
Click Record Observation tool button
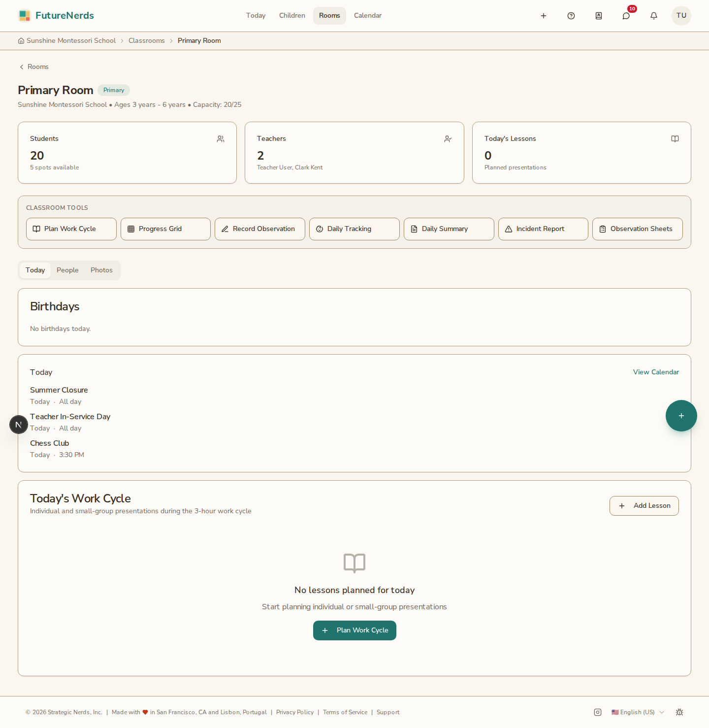[260, 229]
